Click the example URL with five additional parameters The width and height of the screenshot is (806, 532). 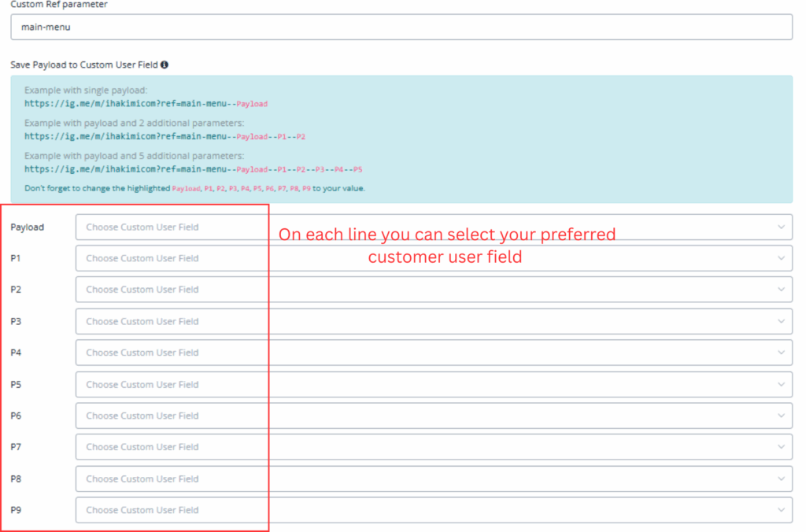(193, 168)
